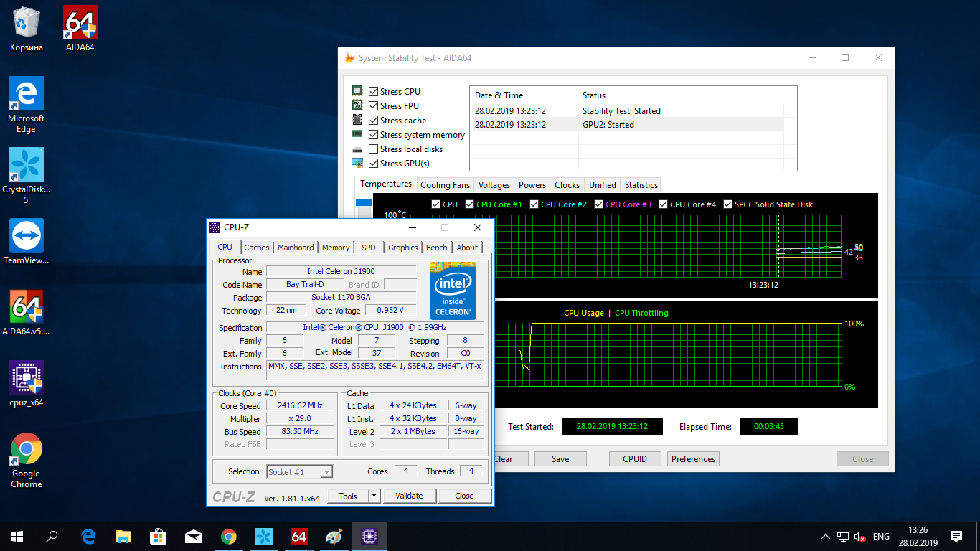Viewport: 980px width, 551px height.
Task: Uncheck the Stress GPU(s) checkbox
Action: pyautogui.click(x=373, y=164)
